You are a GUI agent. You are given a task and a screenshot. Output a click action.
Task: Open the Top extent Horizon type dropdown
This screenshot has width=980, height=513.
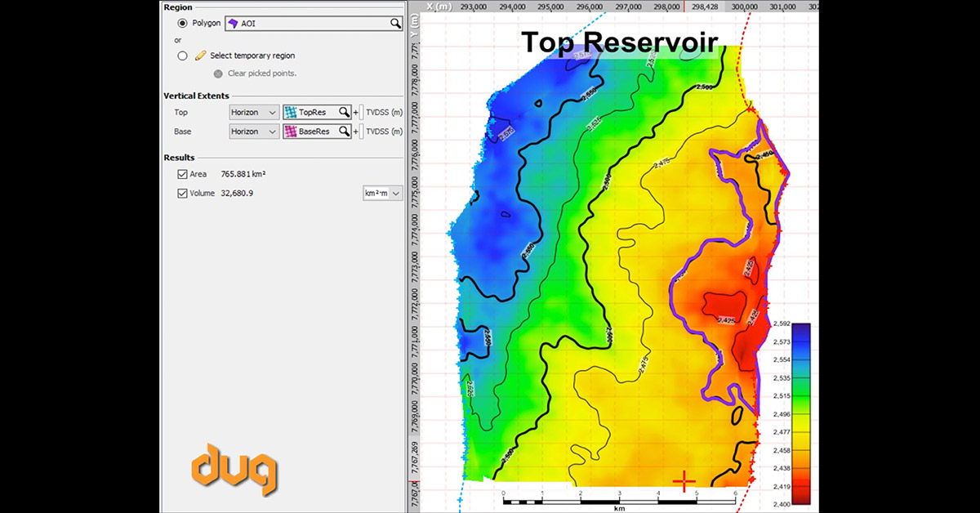click(254, 112)
